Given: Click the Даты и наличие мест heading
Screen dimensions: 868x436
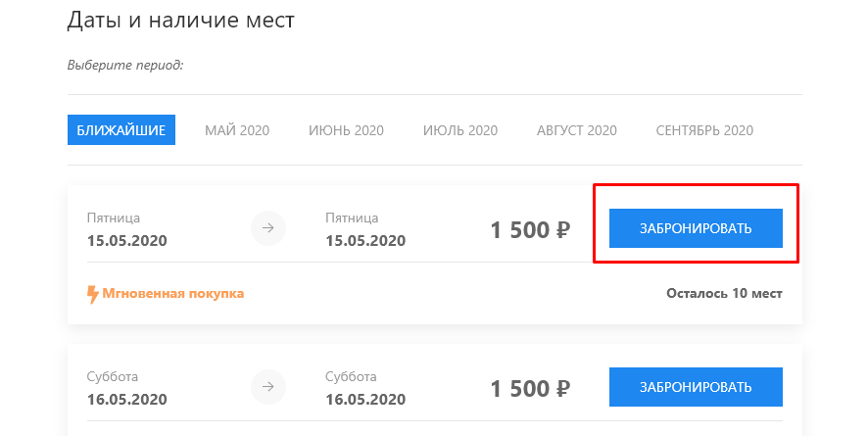Looking at the screenshot, I should point(181,21).
